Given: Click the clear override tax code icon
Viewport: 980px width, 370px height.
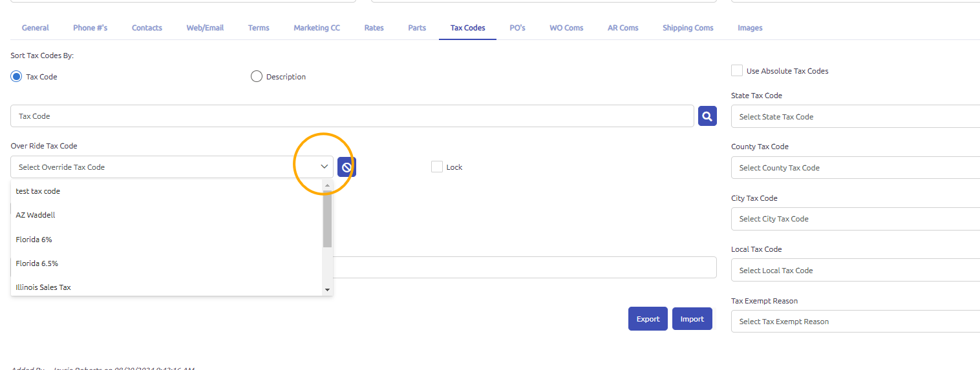Looking at the screenshot, I should 346,167.
